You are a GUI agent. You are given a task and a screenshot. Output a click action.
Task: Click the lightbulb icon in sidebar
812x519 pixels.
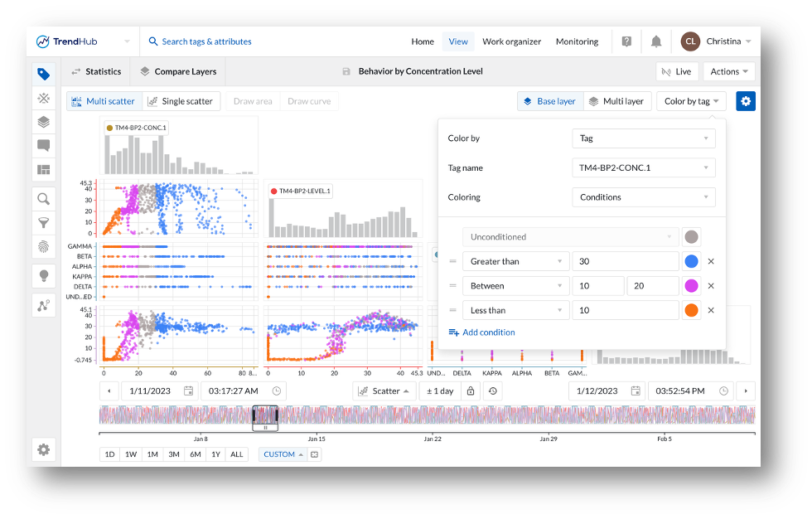click(44, 275)
